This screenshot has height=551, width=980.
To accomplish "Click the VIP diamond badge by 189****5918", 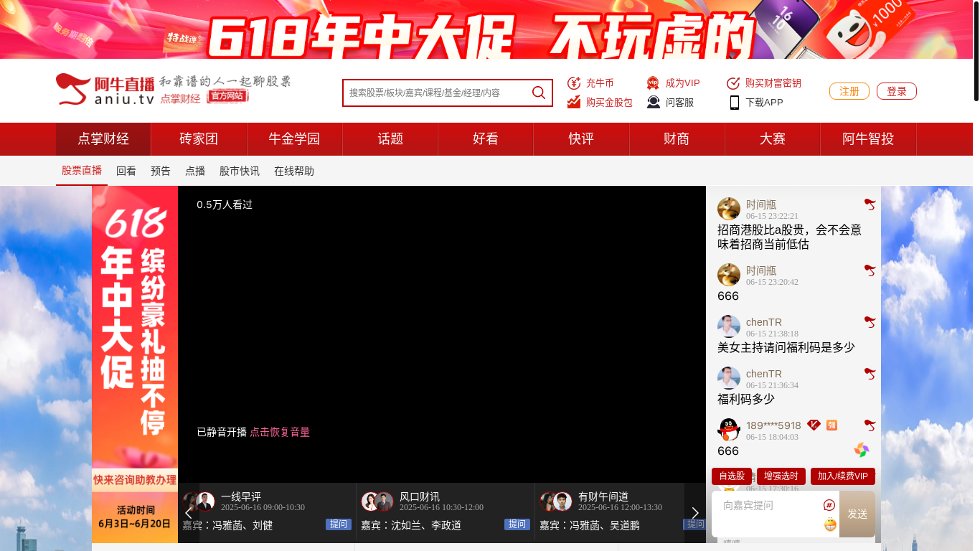I will [x=814, y=425].
